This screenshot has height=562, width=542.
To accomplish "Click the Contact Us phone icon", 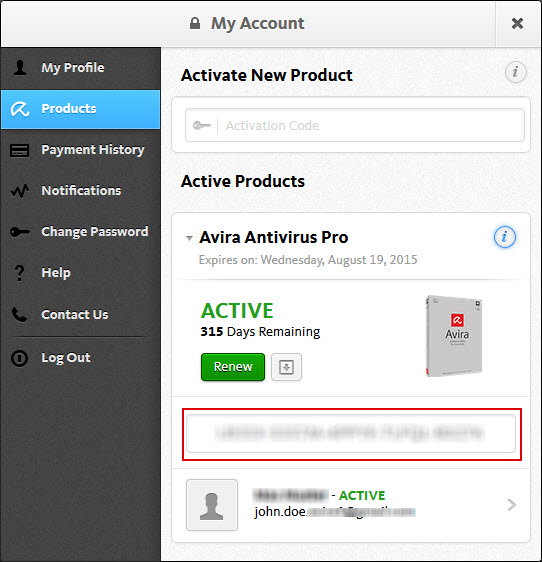I will click(19, 314).
